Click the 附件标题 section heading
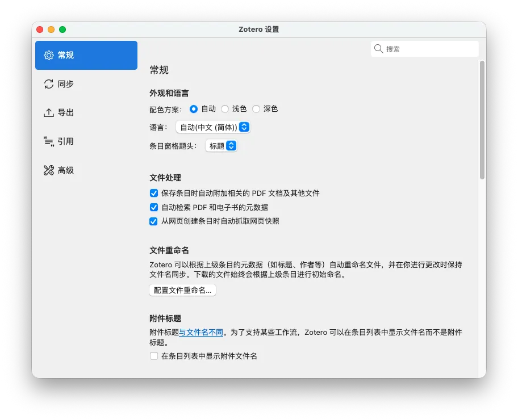 [165, 318]
